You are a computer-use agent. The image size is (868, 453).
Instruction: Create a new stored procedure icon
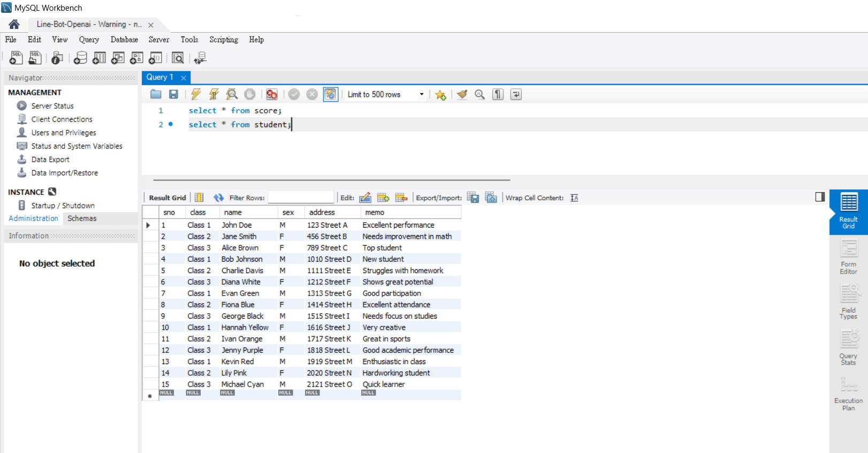pyautogui.click(x=136, y=58)
